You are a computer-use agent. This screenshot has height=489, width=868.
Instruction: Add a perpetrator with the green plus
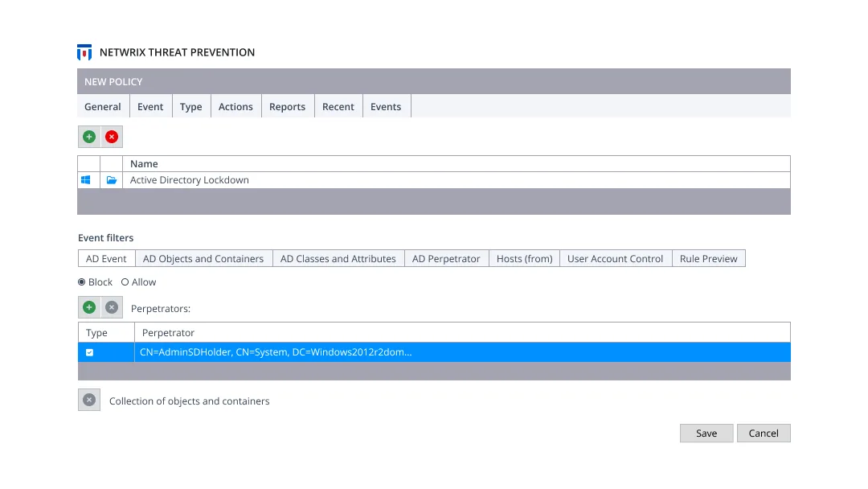click(89, 307)
